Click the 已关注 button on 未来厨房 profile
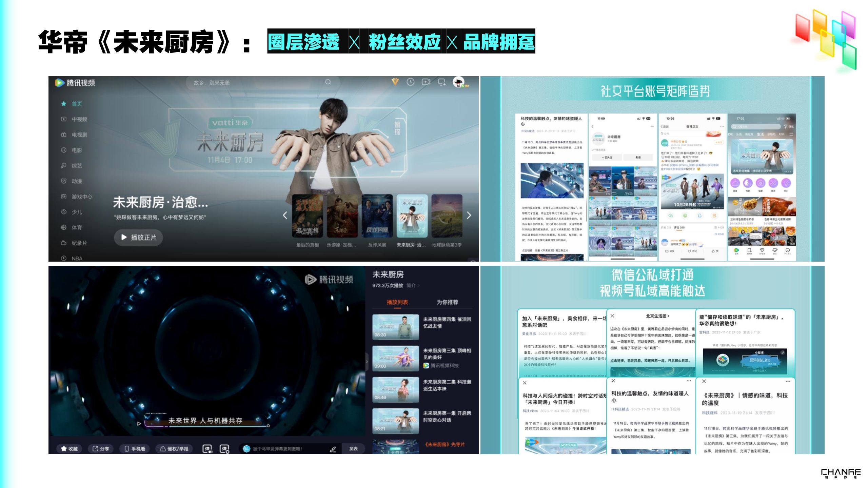 [607, 157]
